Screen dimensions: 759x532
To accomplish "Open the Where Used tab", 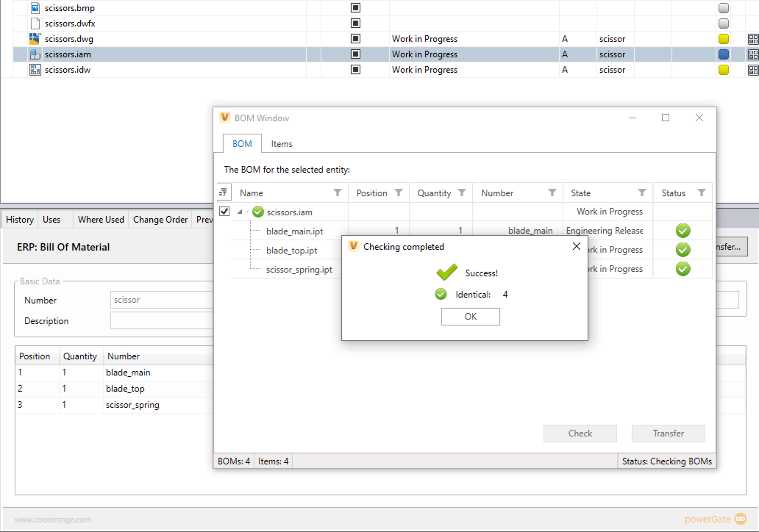I will pos(101,219).
